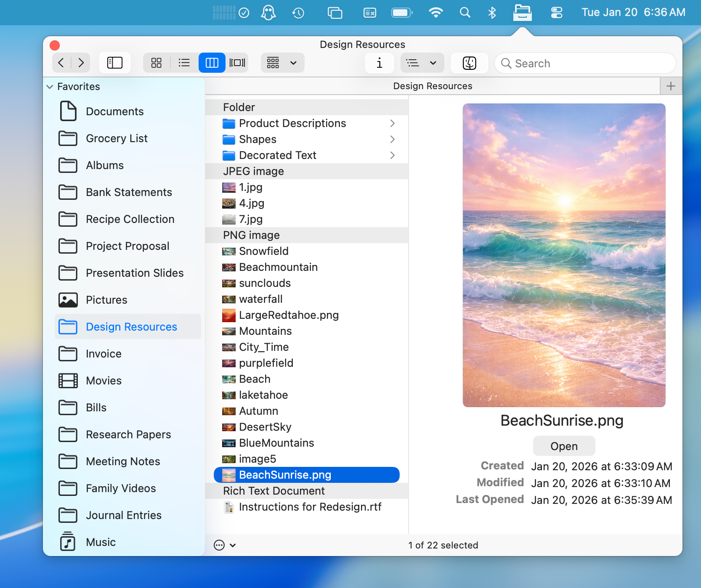Switch to gallery view

237,63
